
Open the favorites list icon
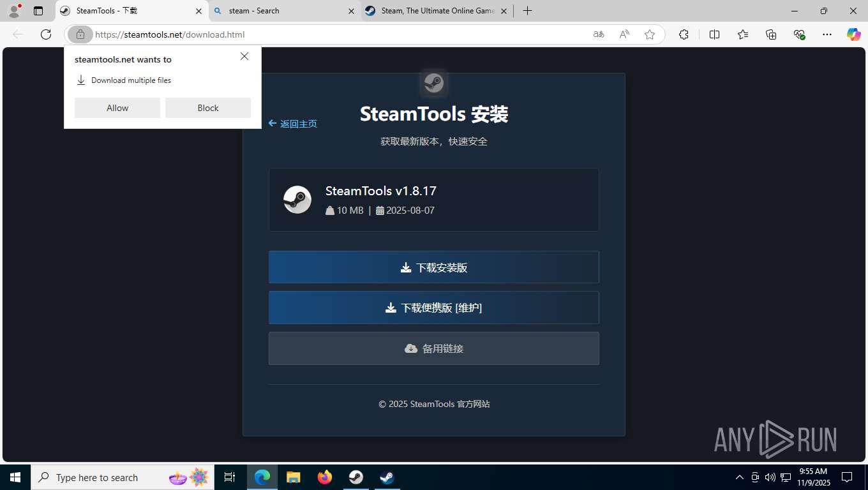[x=743, y=34]
